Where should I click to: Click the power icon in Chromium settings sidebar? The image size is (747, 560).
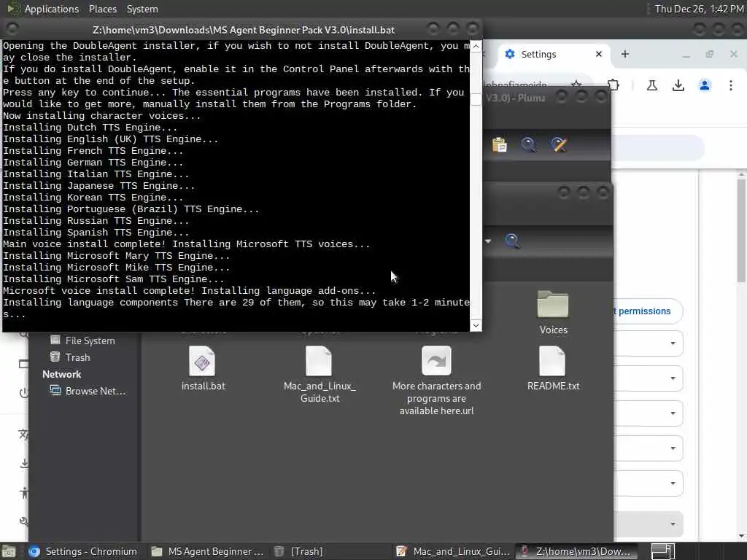(24, 392)
